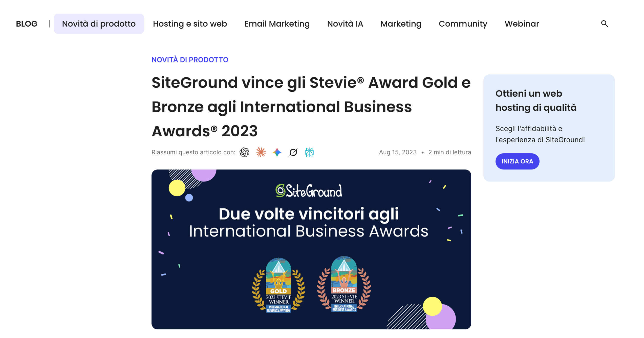The height and width of the screenshot is (338, 644).
Task: Select the Hosting e sito web category
Action: pyautogui.click(x=190, y=24)
